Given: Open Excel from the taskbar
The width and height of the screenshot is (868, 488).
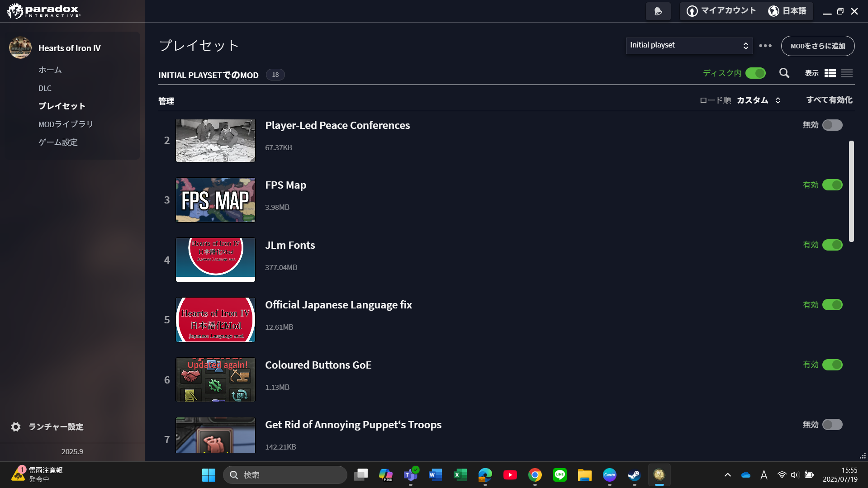Looking at the screenshot, I should tap(460, 475).
